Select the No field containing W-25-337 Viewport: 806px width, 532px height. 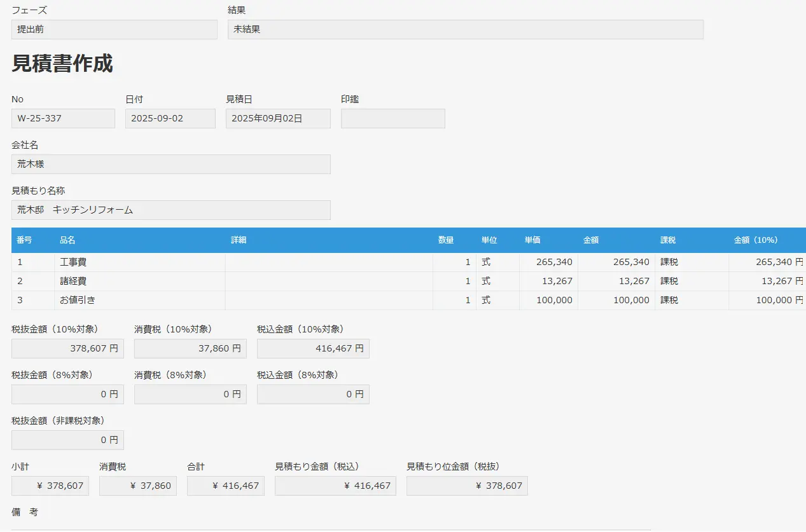tap(63, 118)
